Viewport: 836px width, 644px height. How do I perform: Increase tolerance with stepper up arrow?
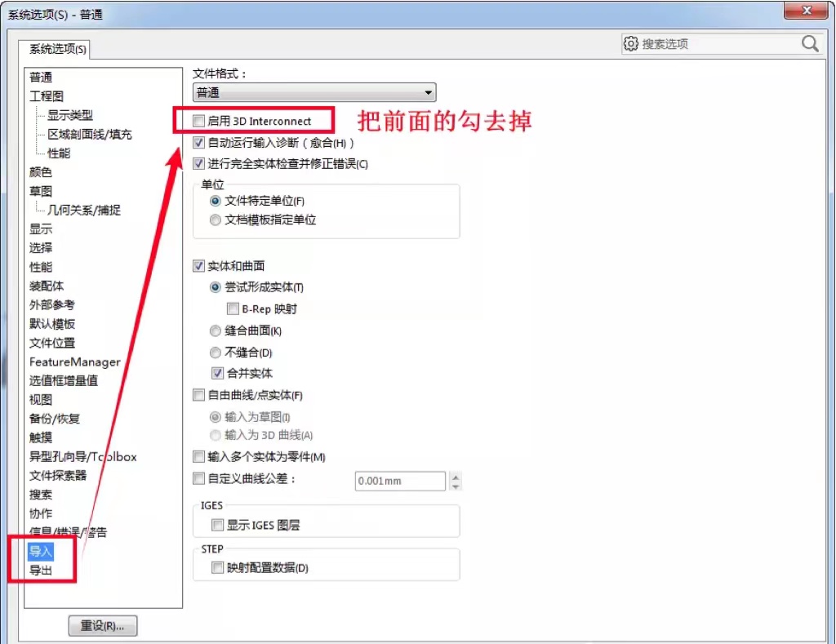(456, 476)
